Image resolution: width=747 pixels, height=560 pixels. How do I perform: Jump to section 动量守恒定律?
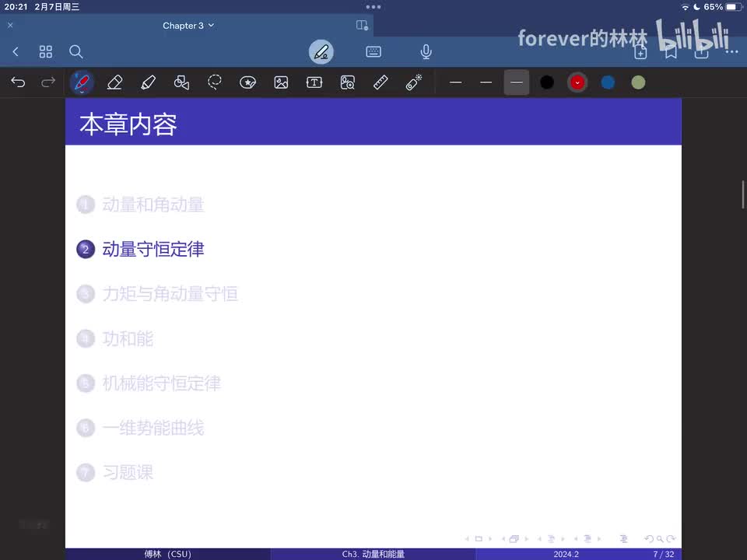pyautogui.click(x=153, y=249)
